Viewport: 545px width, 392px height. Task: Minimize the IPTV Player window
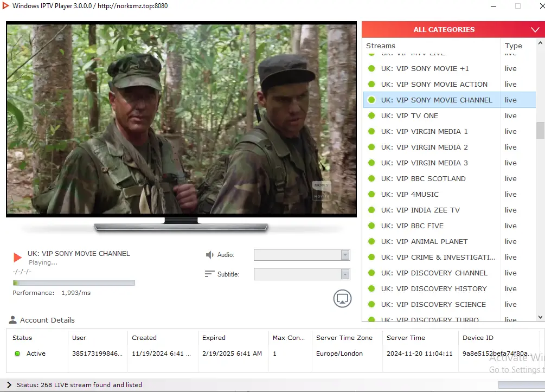(493, 6)
